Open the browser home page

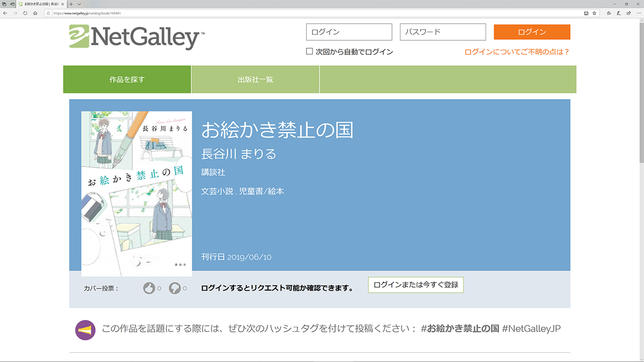click(35, 13)
